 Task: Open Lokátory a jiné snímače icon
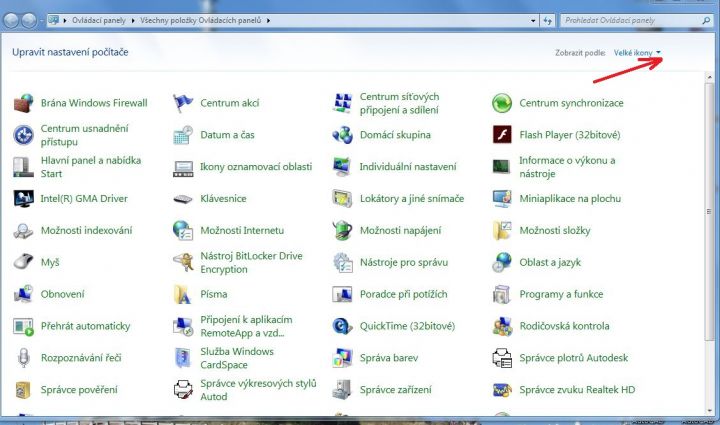click(x=343, y=199)
